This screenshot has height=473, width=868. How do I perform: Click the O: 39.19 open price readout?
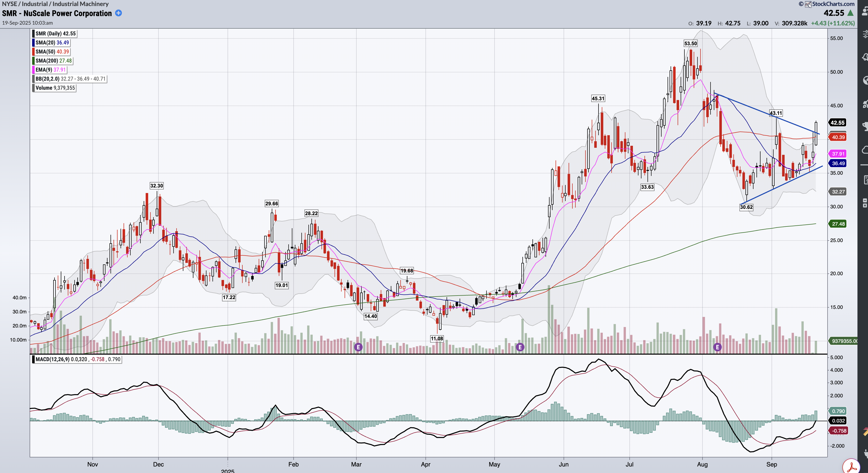click(700, 23)
